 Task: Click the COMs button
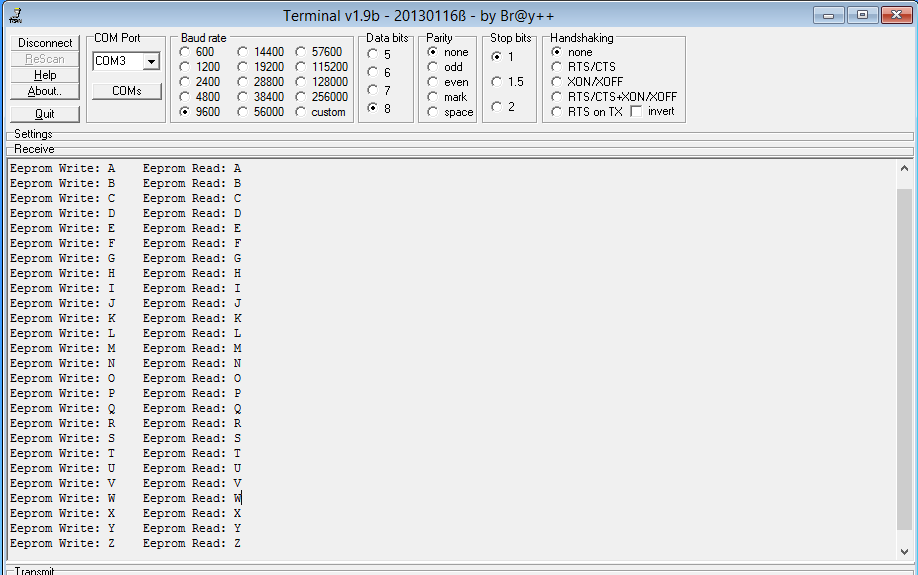[x=127, y=91]
